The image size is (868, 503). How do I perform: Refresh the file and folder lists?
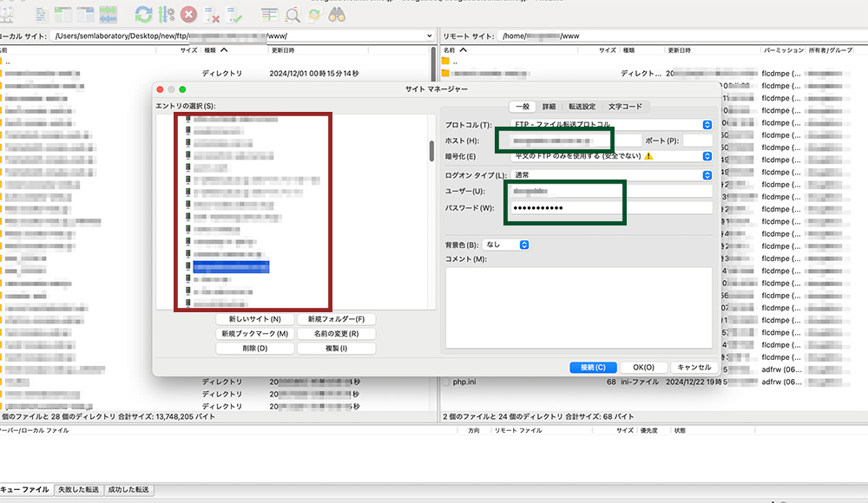pos(143,15)
